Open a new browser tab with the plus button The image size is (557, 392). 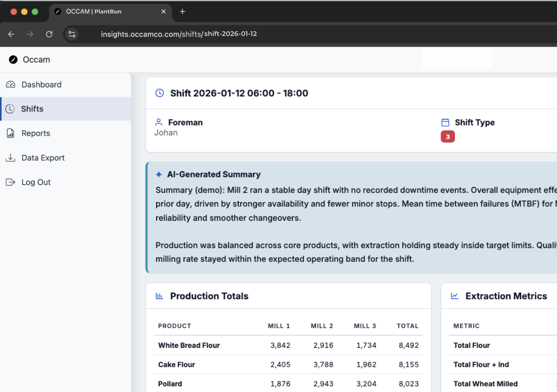point(182,12)
